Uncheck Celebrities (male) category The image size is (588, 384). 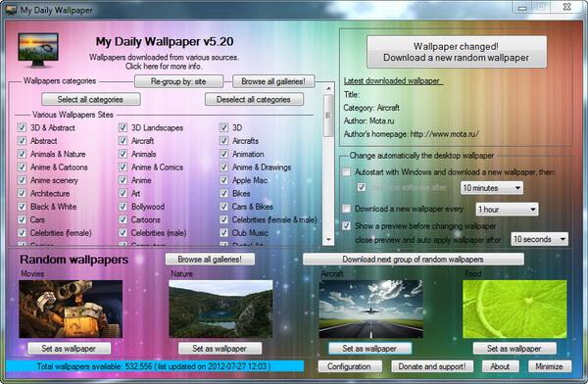(x=122, y=232)
